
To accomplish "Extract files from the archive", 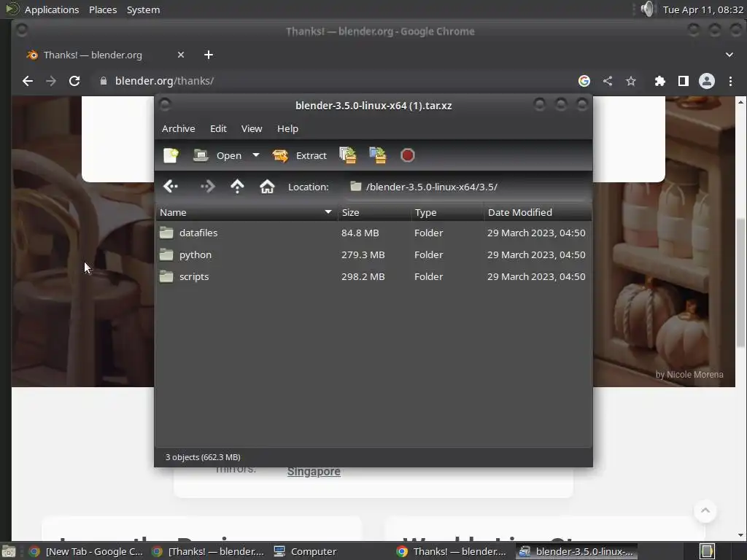I will (299, 156).
